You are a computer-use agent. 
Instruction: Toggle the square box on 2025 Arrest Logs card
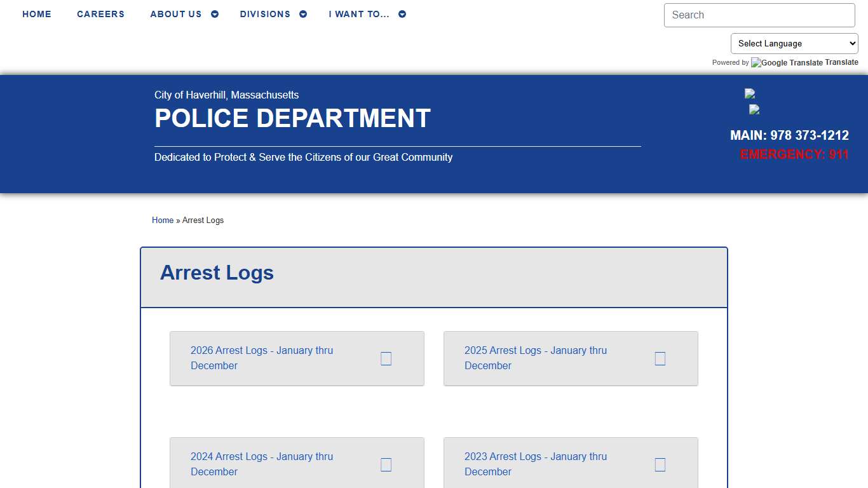[660, 358]
